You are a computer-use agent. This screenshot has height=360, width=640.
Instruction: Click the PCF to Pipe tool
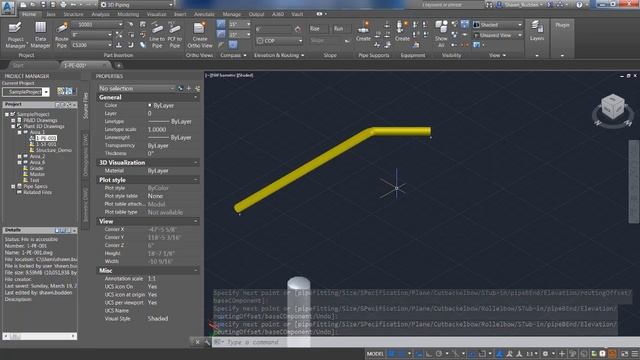(x=175, y=35)
